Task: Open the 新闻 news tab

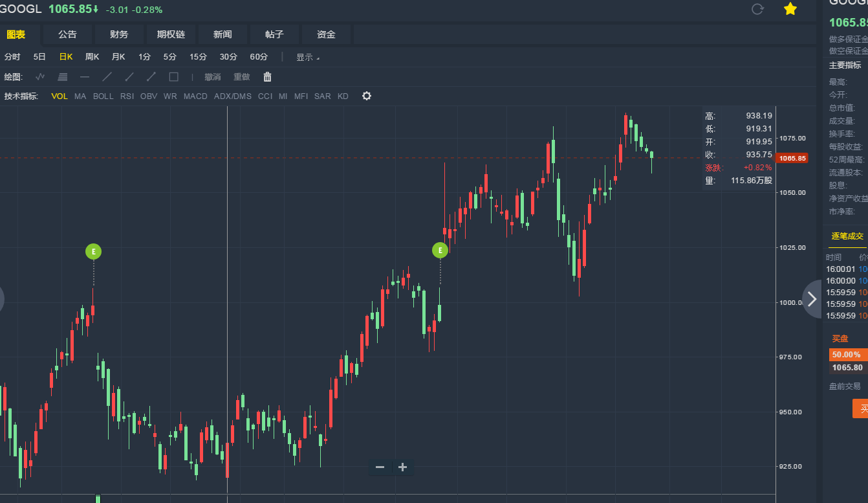Action: pyautogui.click(x=222, y=34)
